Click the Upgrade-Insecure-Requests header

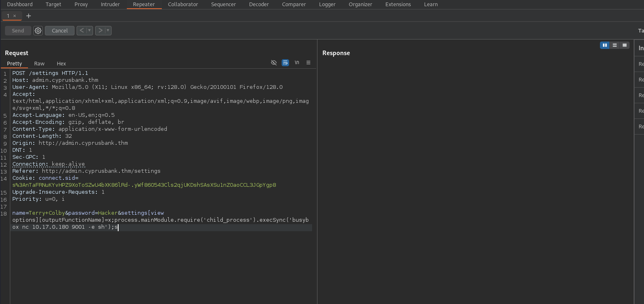point(58,192)
